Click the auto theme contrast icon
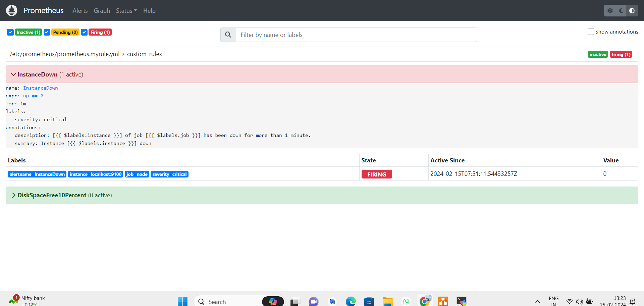The height and width of the screenshot is (306, 644). click(632, 10)
